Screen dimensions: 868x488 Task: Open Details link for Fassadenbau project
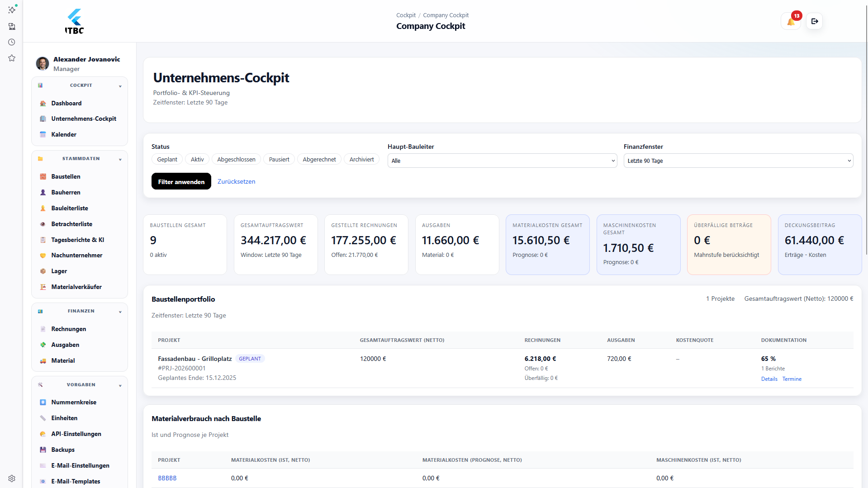point(769,379)
